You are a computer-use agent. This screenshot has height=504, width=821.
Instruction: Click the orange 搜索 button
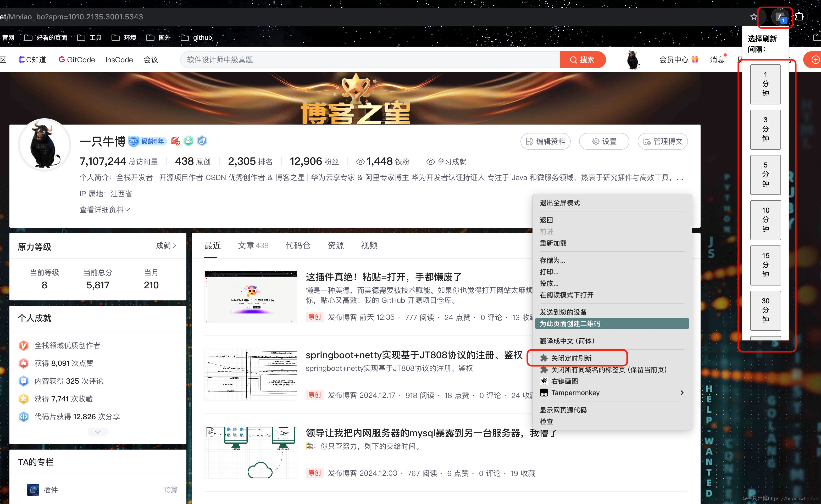click(x=582, y=60)
